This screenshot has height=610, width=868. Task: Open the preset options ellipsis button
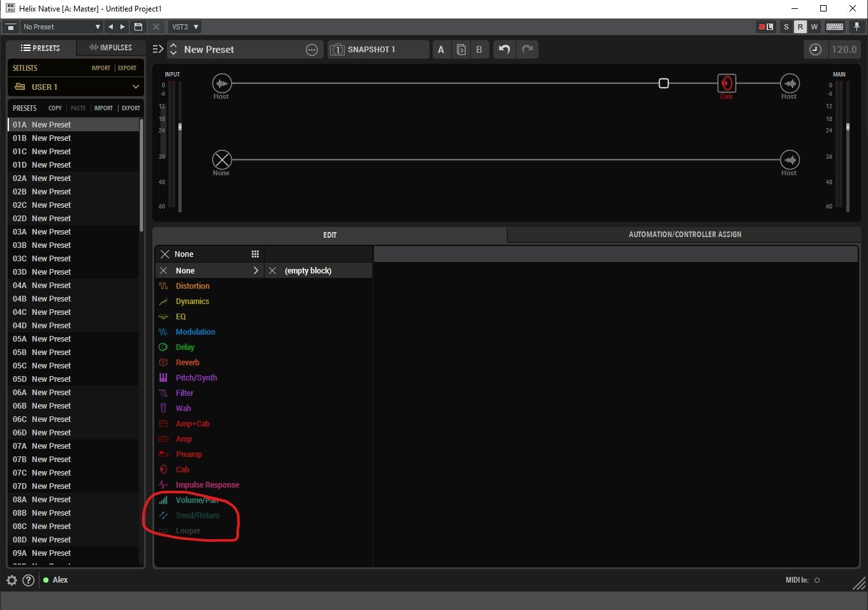tap(312, 50)
